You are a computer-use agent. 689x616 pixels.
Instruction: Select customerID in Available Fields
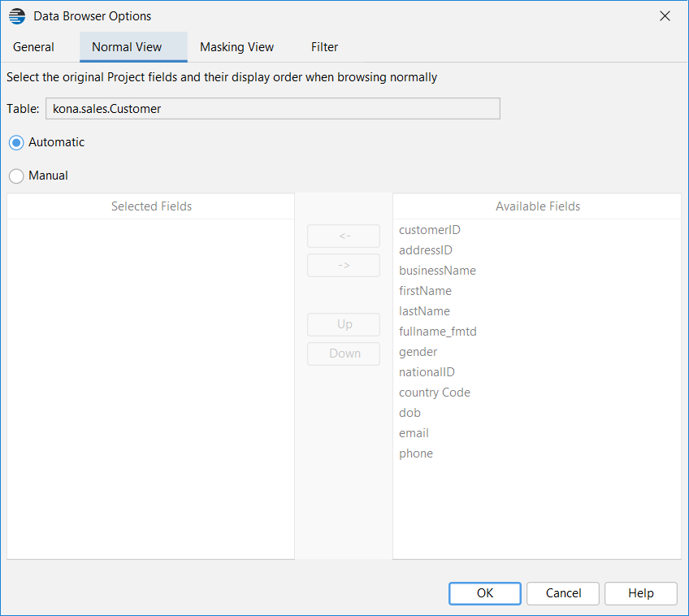(x=537, y=230)
